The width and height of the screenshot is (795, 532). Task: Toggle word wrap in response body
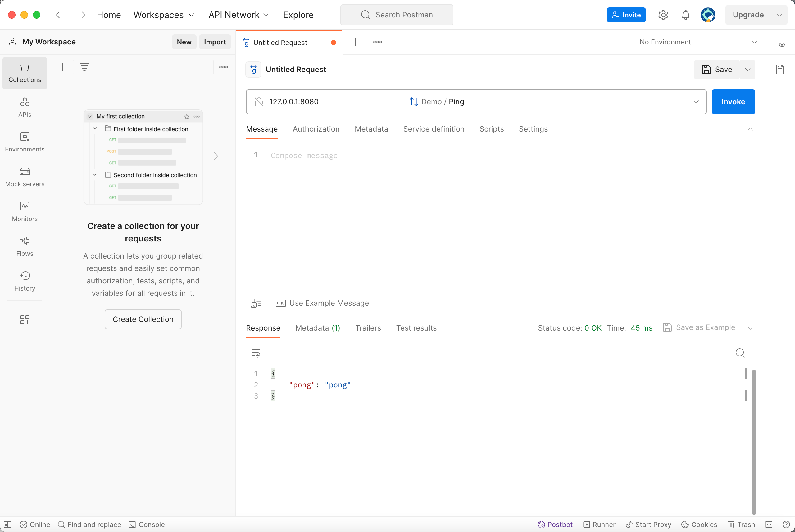pyautogui.click(x=256, y=353)
